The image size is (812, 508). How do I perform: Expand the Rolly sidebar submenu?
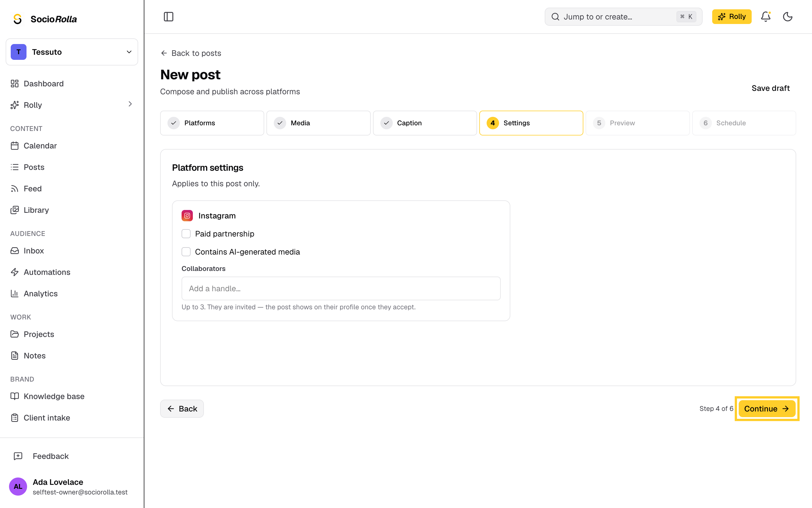tap(130, 104)
